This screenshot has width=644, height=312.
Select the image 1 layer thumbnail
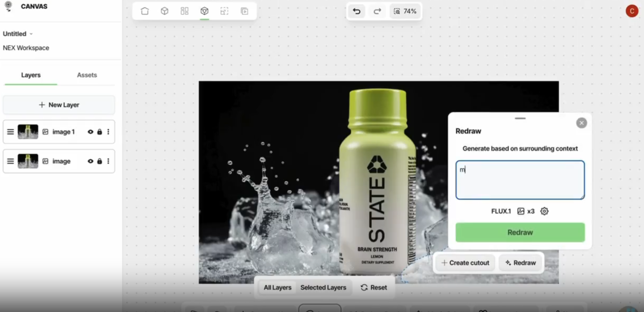[28, 132]
